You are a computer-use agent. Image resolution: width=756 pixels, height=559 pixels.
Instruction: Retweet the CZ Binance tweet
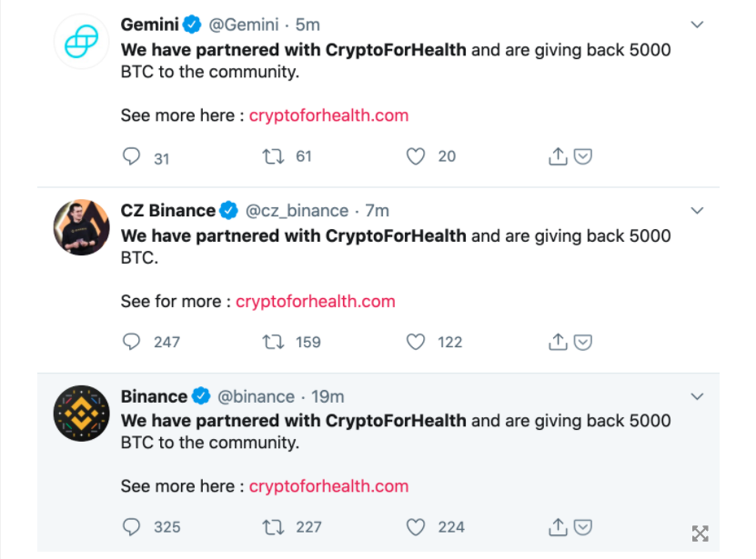click(273, 342)
